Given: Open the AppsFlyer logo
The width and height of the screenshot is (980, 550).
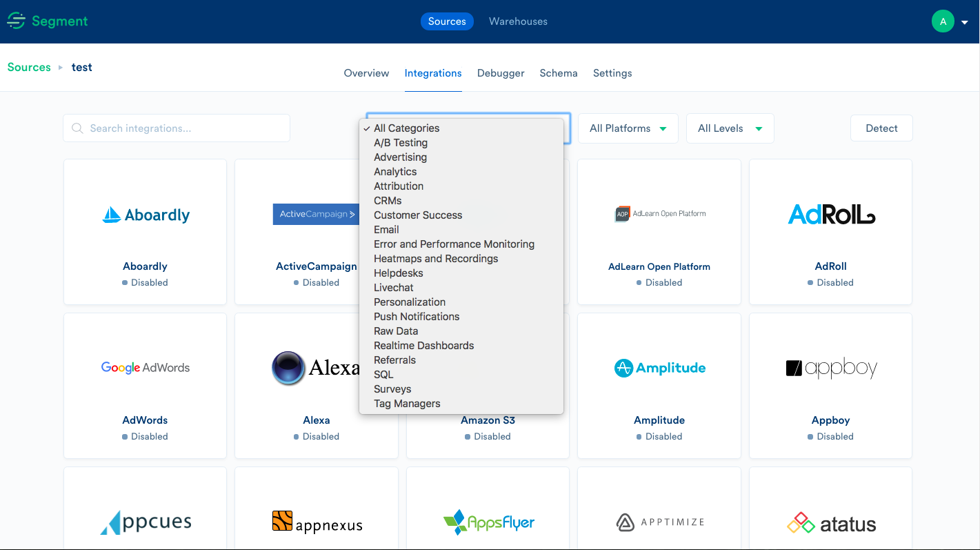Looking at the screenshot, I should coord(489,522).
